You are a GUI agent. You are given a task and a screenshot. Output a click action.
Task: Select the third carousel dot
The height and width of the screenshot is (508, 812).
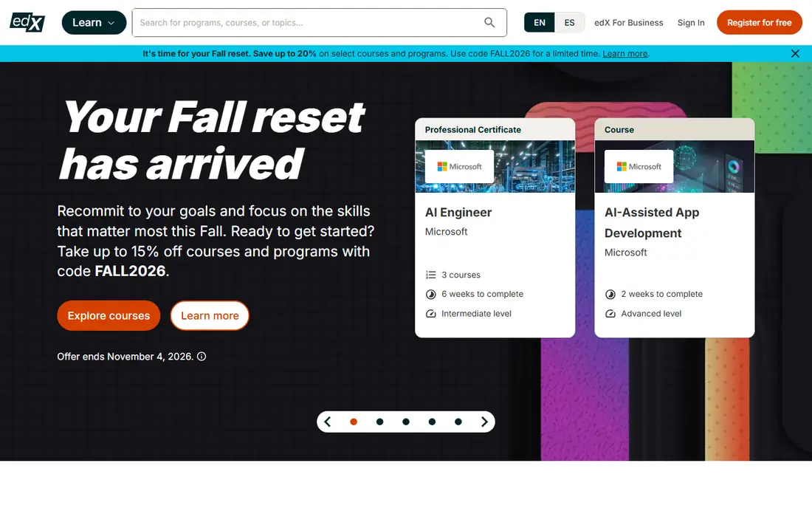click(x=406, y=422)
